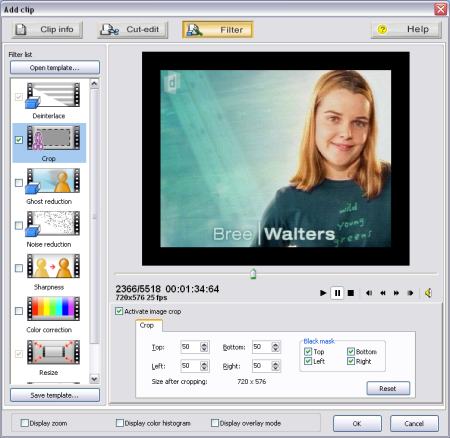Step forward with the fast-forward button
The image size is (450, 438).
(x=396, y=293)
